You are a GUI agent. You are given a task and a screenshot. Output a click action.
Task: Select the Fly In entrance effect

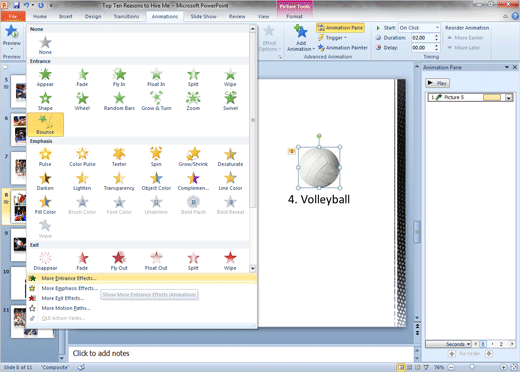(x=119, y=77)
